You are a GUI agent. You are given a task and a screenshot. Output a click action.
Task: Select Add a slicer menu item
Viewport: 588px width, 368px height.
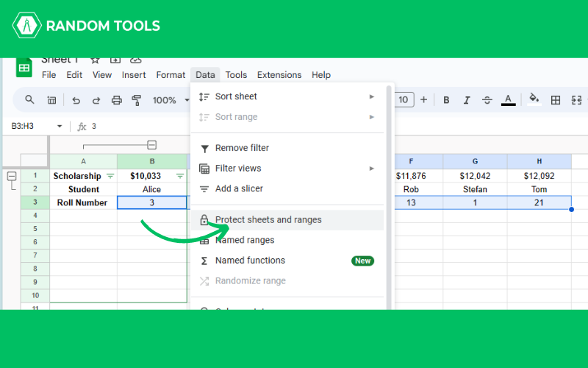[287, 188]
